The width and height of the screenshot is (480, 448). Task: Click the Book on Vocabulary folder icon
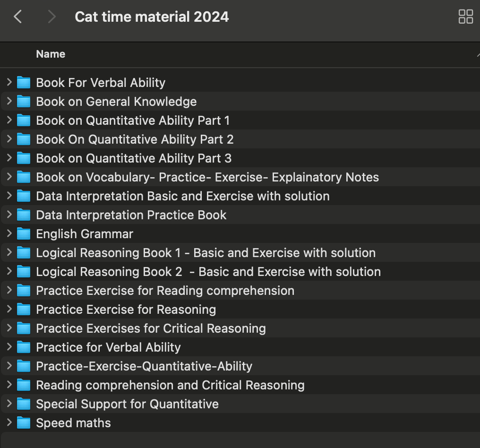[24, 177]
